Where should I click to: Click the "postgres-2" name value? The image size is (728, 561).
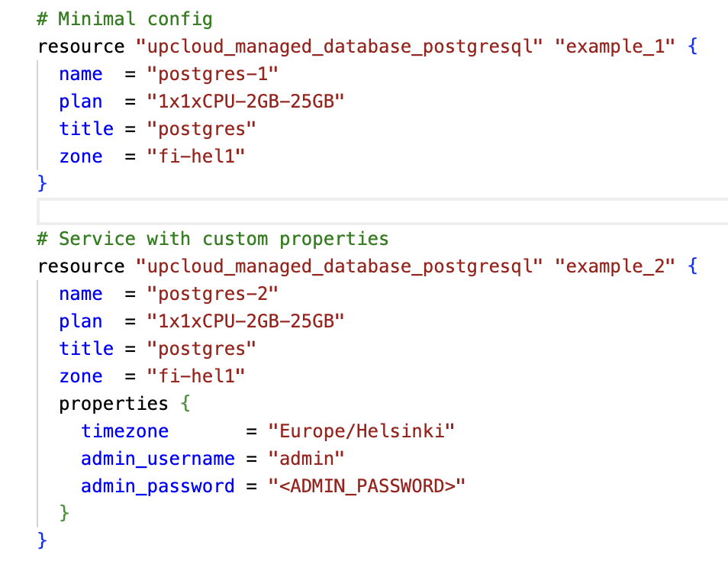(213, 294)
